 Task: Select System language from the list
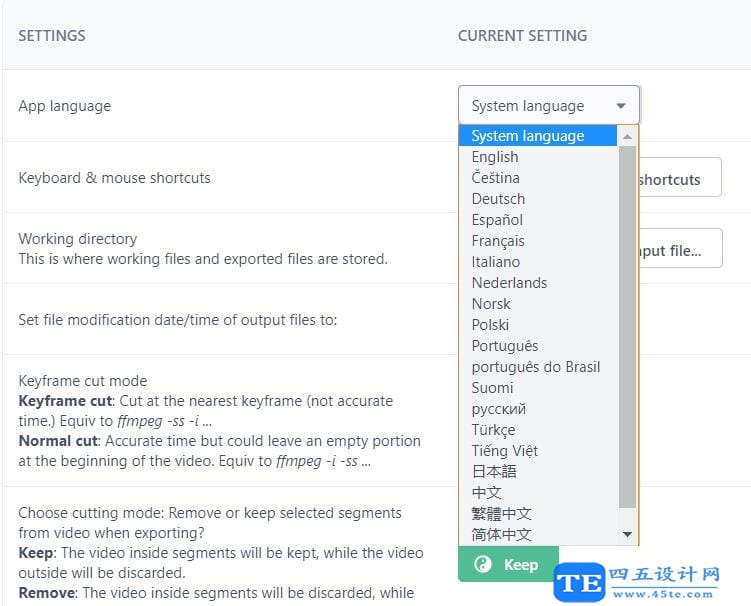click(528, 136)
